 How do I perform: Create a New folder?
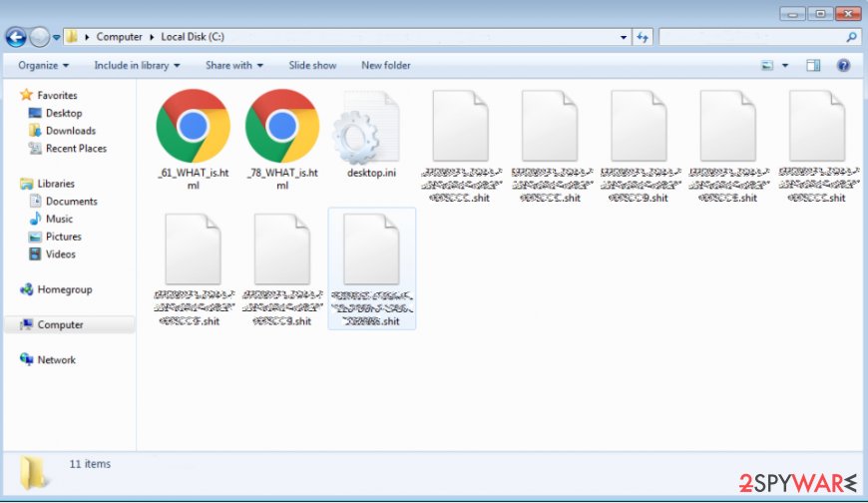pyautogui.click(x=386, y=65)
